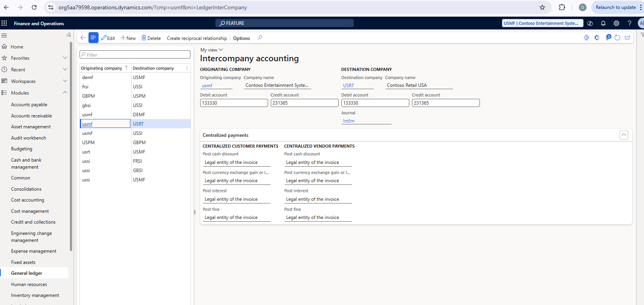Viewport: 644px width, 305px height.
Task: Refresh the form with circular arrow icon
Action: (x=617, y=38)
